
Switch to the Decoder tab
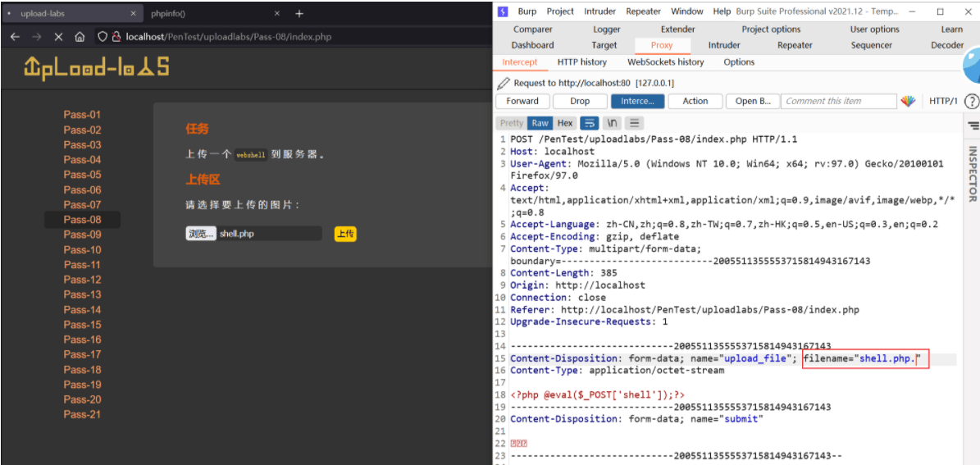[947, 45]
